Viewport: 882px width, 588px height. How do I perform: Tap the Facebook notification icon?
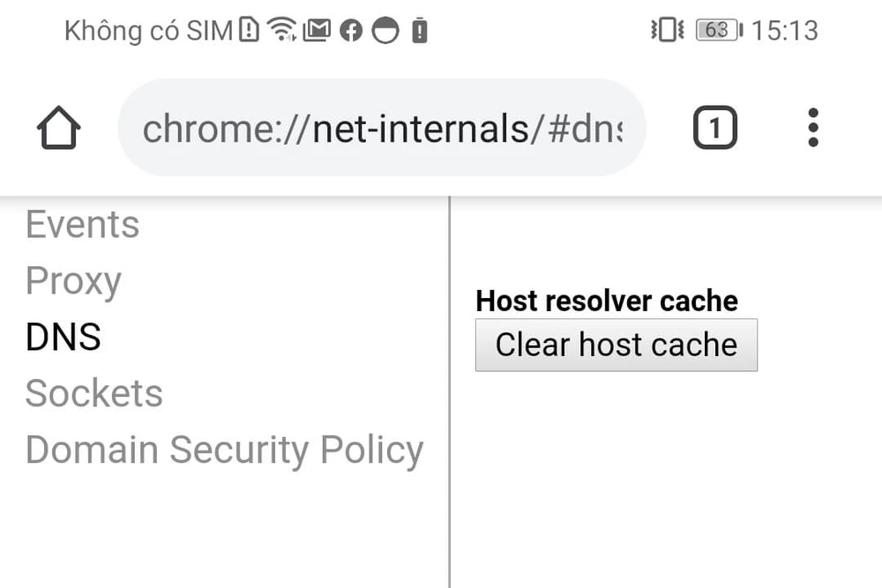[x=352, y=29]
